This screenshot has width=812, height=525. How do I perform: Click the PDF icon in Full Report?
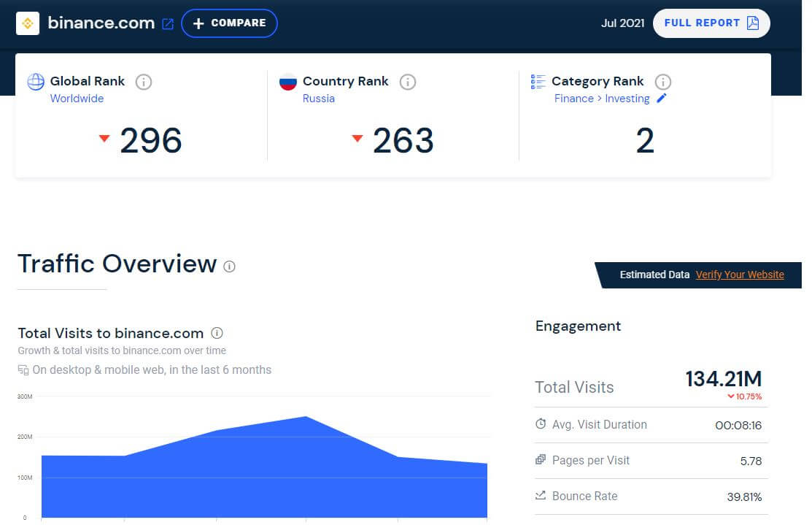[753, 23]
